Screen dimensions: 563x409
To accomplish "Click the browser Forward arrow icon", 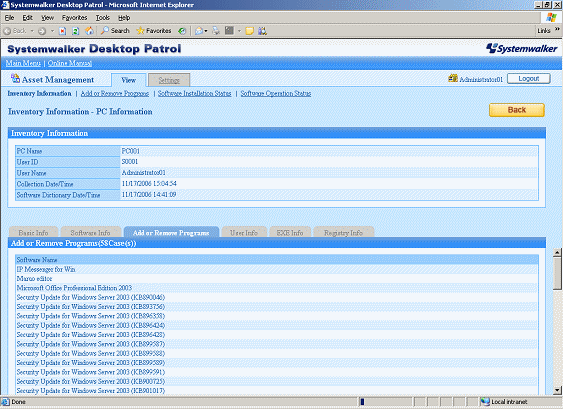I will pos(42,31).
